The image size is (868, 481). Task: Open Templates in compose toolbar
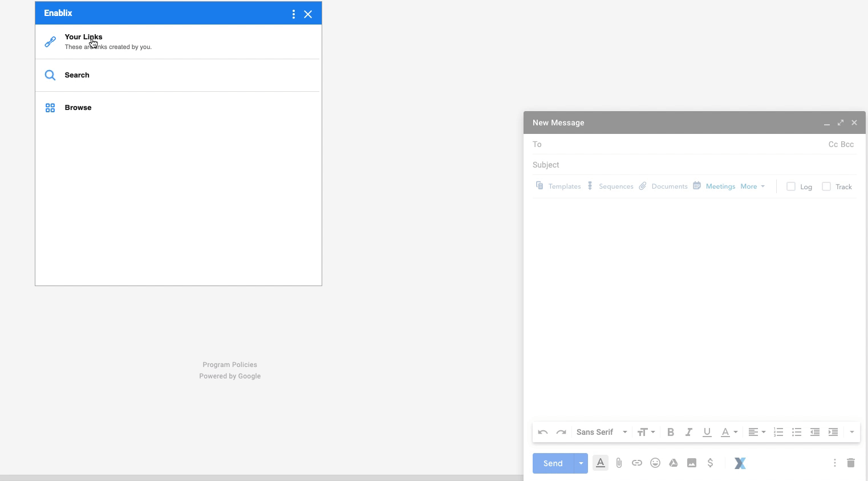(558, 186)
